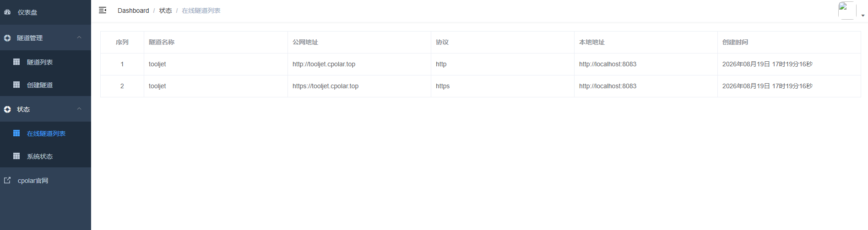Click the table icon beside 系统状态

[16, 156]
